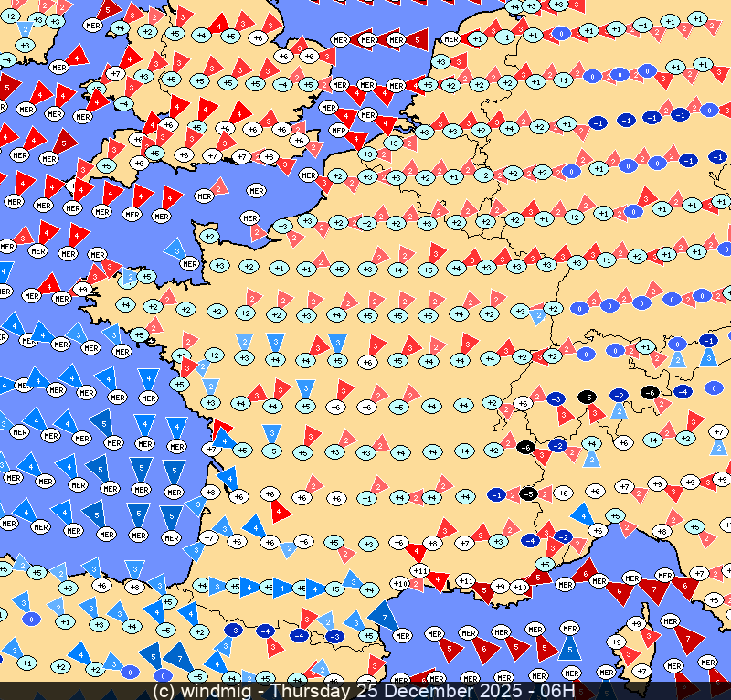Screen dimensions: 731x700
Task: Click the blue 7 arrow inland in Spain
Action: tap(179, 655)
